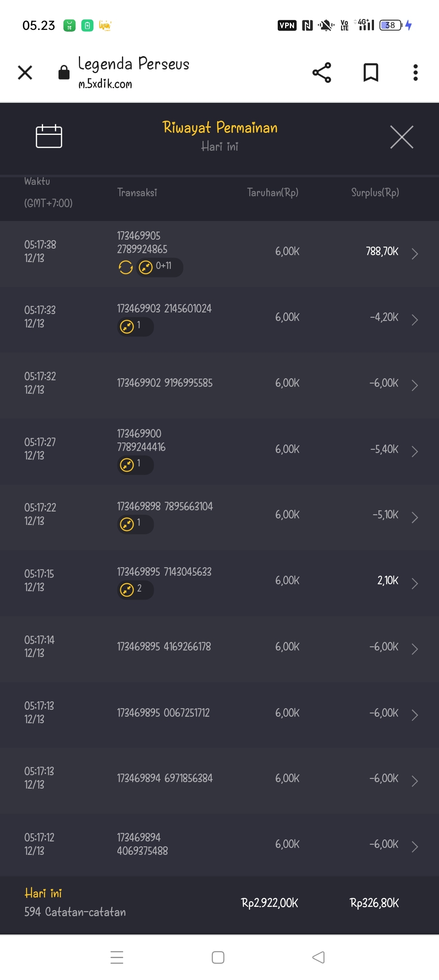This screenshot has width=439, height=980.
Task: Open details arrow for the 2,10K row
Action: point(415,583)
